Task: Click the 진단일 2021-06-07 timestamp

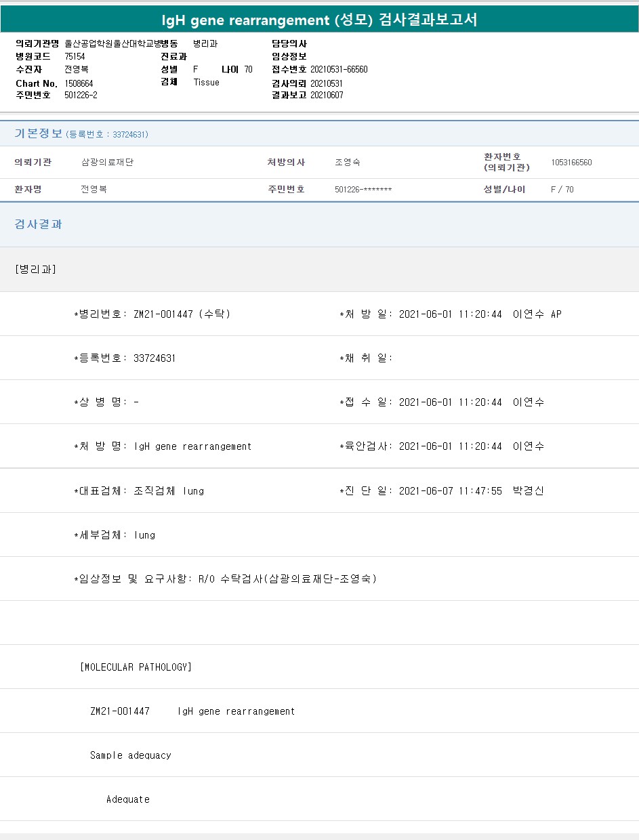Action: pyautogui.click(x=450, y=491)
